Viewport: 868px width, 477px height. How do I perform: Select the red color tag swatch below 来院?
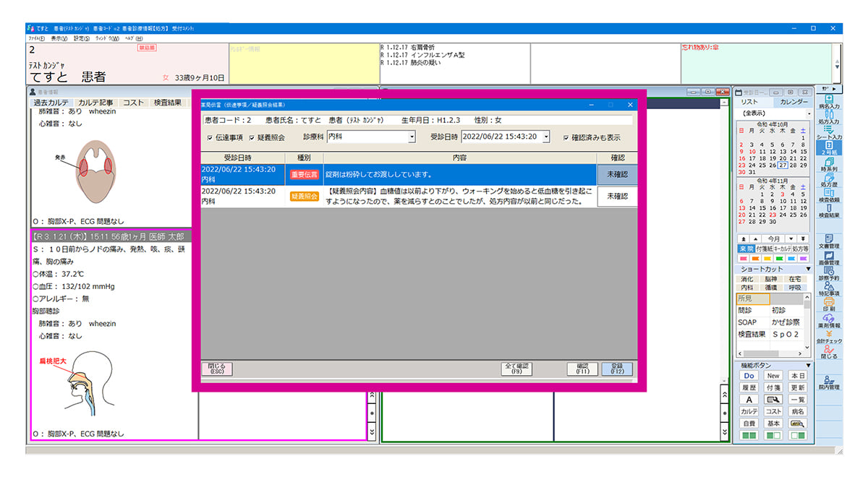click(744, 259)
